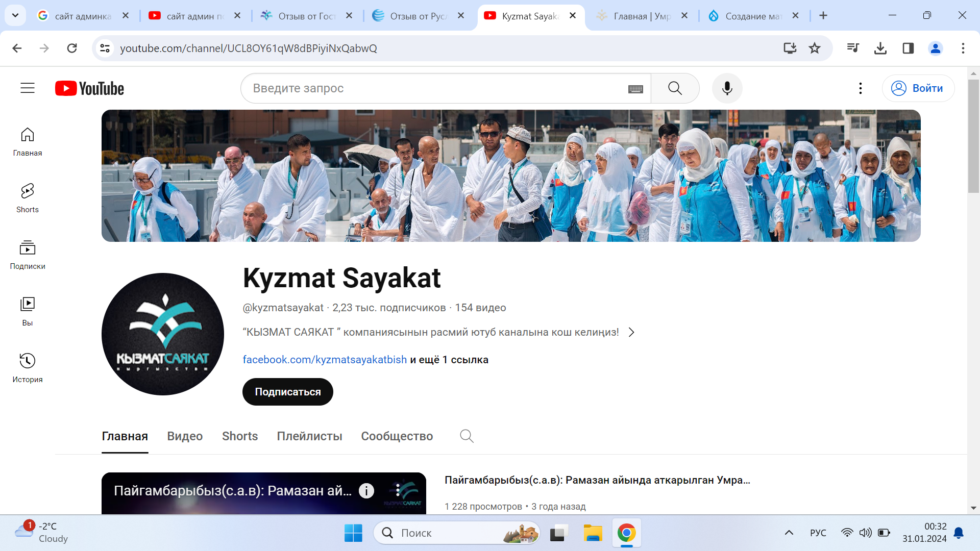Click the Подписаться button

[x=288, y=392]
